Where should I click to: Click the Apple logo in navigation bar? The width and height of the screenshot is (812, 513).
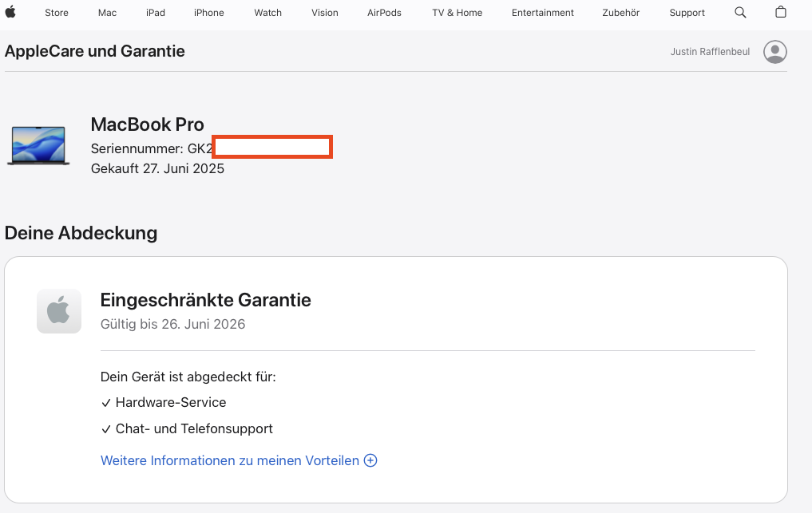(10, 12)
